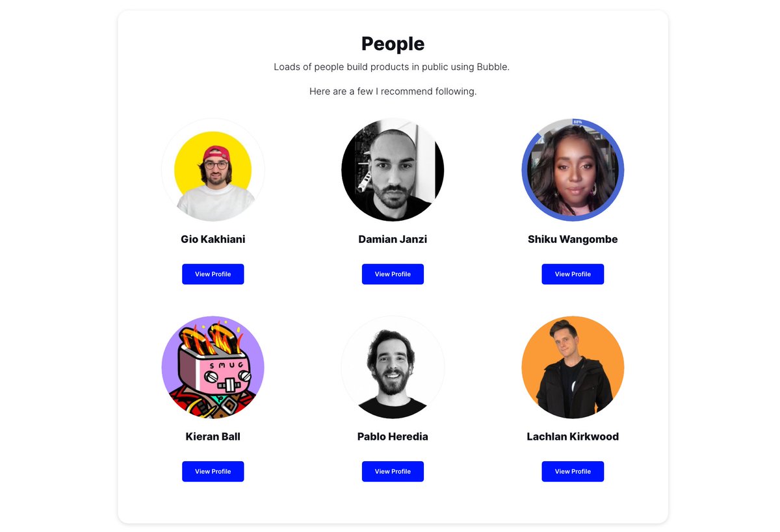Open Pablo Heredia's View Profile button
This screenshot has height=532, width=780.
point(393,472)
